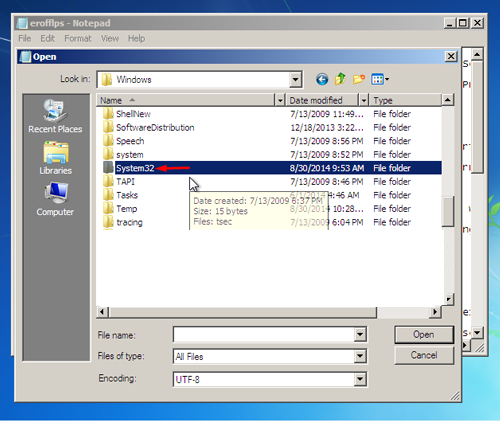
Task: Click 'File folder' type in ShellNew row
Action: click(x=392, y=114)
